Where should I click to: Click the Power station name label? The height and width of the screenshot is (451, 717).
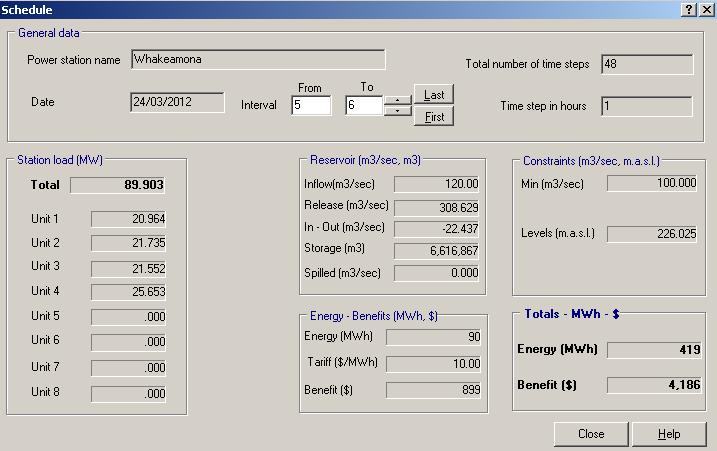(74, 60)
